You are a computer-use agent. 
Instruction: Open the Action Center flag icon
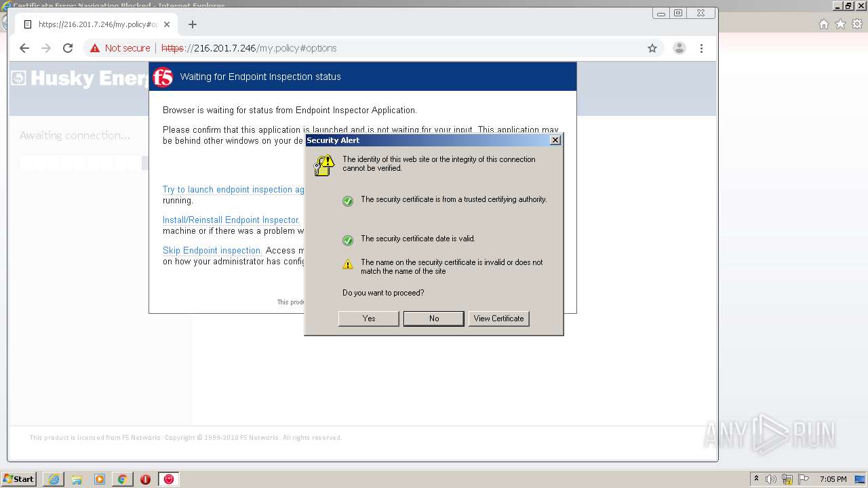pos(804,479)
